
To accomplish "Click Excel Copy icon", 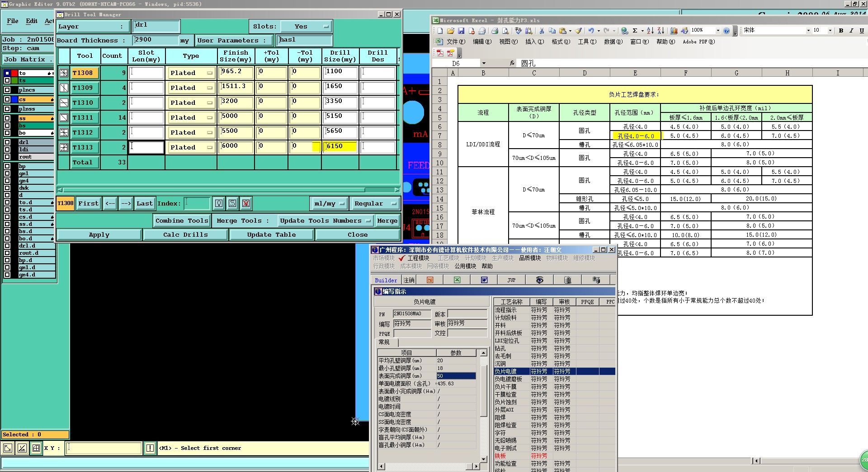I will point(552,31).
